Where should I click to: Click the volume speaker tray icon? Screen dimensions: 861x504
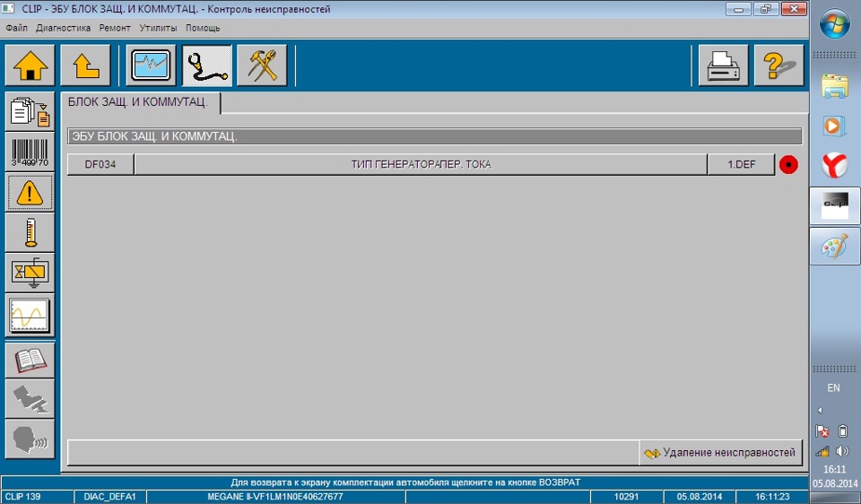click(843, 451)
